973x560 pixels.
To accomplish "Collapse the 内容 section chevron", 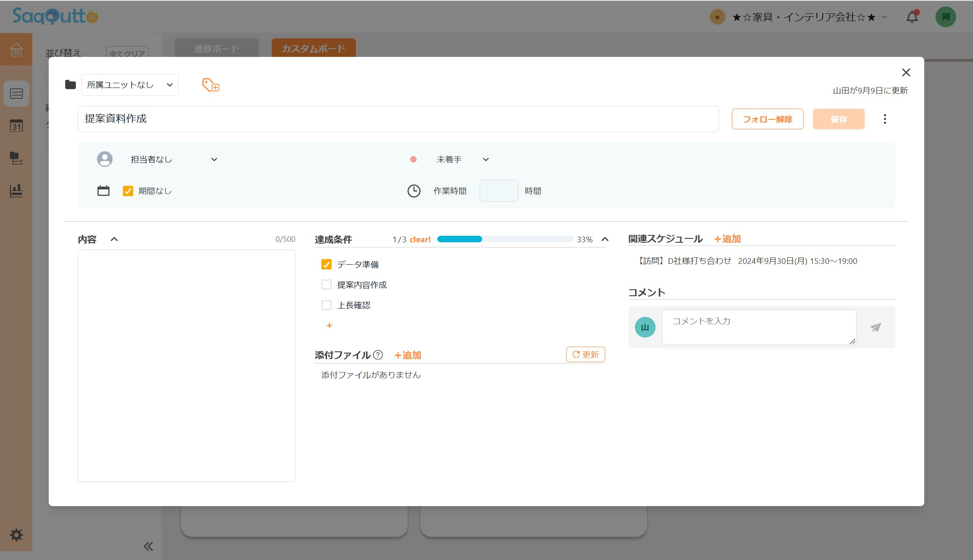I will pos(114,239).
